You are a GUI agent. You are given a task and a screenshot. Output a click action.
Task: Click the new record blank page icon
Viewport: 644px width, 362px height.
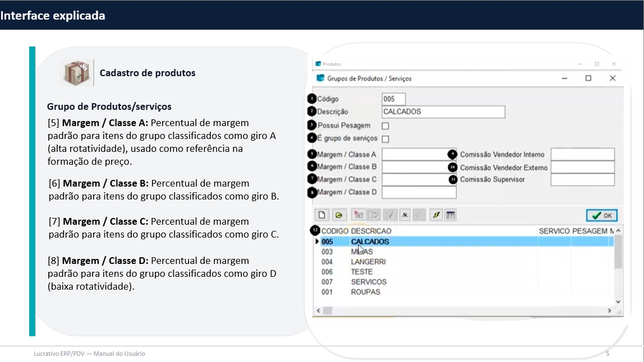322,215
